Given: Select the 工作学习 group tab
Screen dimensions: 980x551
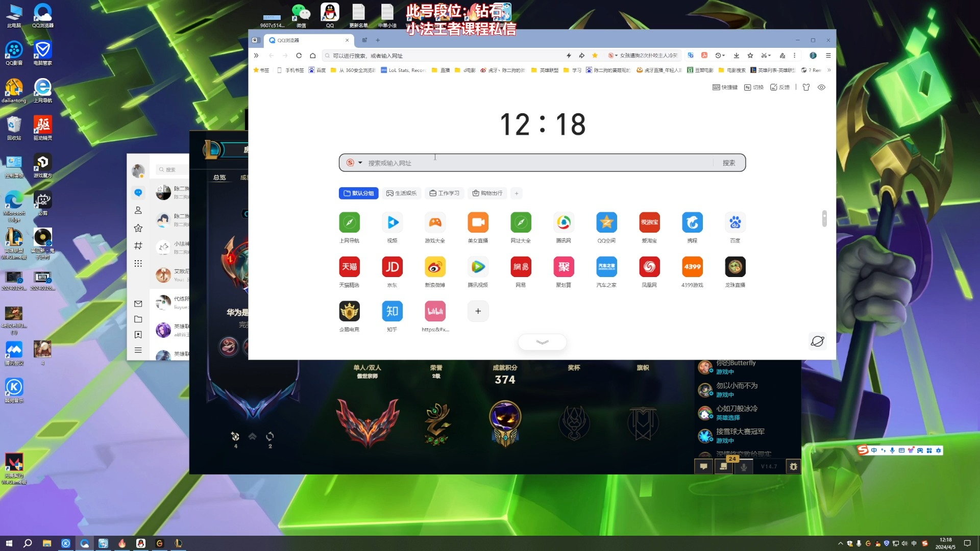Looking at the screenshot, I should (444, 193).
